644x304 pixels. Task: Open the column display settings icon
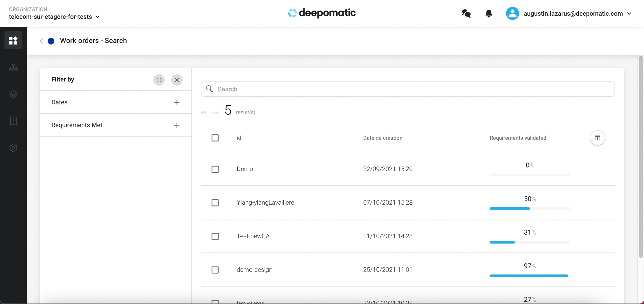(x=597, y=138)
